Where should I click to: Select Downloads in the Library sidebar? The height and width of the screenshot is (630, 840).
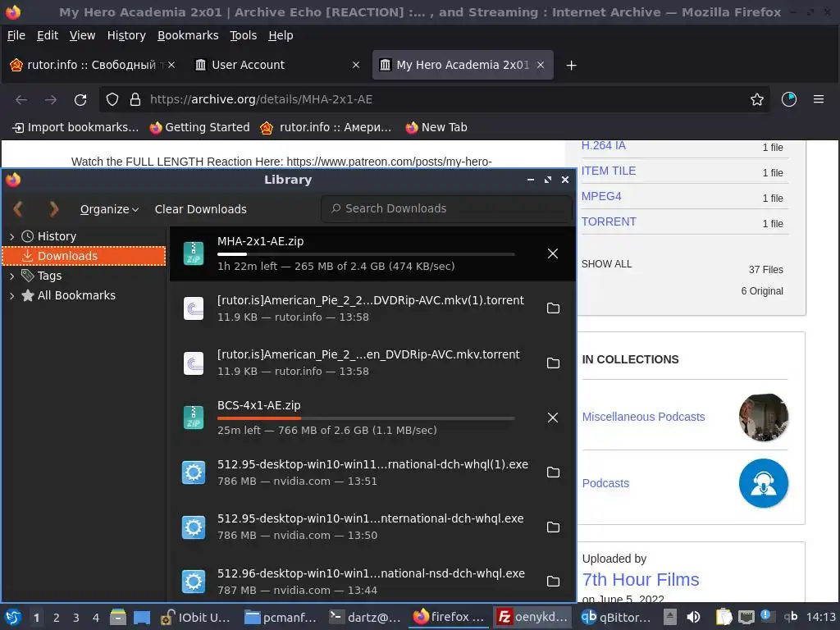[x=84, y=256]
